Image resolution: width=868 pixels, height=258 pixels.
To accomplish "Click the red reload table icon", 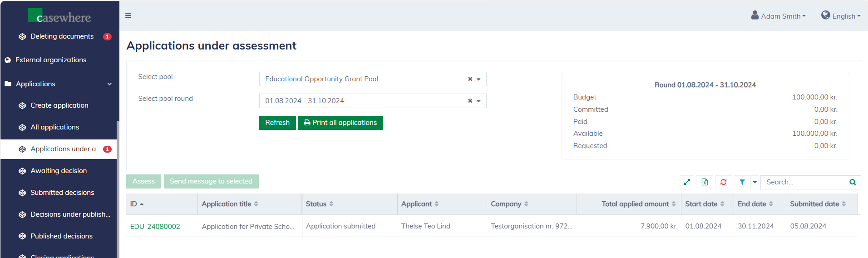I will (x=723, y=182).
